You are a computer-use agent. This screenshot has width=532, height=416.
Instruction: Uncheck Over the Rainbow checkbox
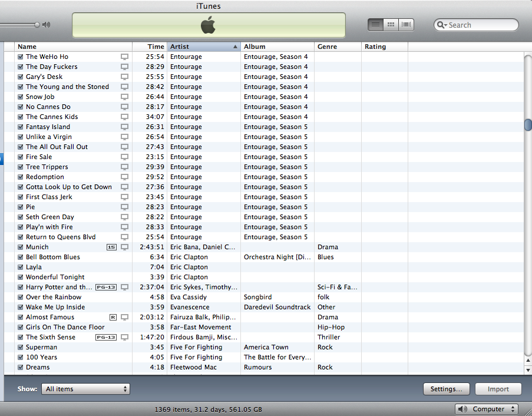pos(21,297)
